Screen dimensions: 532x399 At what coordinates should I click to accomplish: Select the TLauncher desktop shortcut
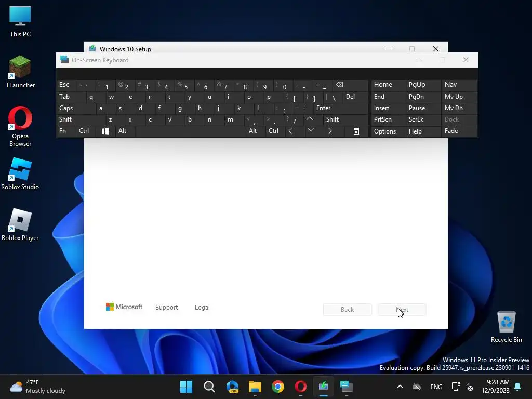(x=20, y=72)
